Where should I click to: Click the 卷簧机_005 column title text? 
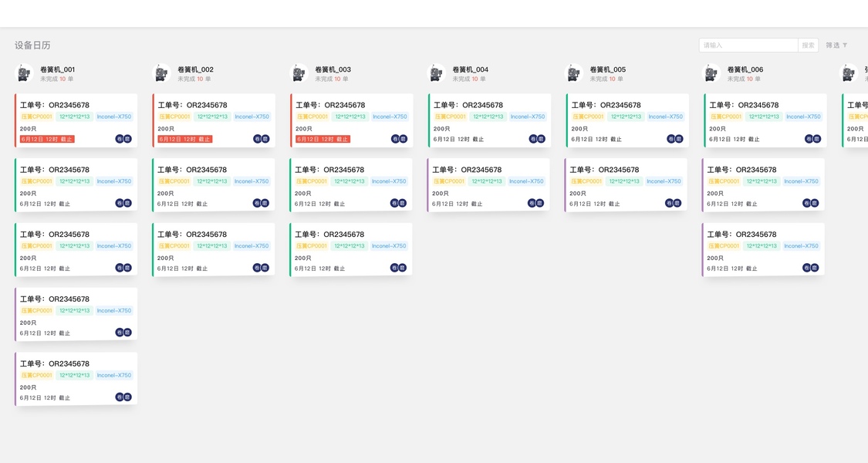pyautogui.click(x=607, y=69)
